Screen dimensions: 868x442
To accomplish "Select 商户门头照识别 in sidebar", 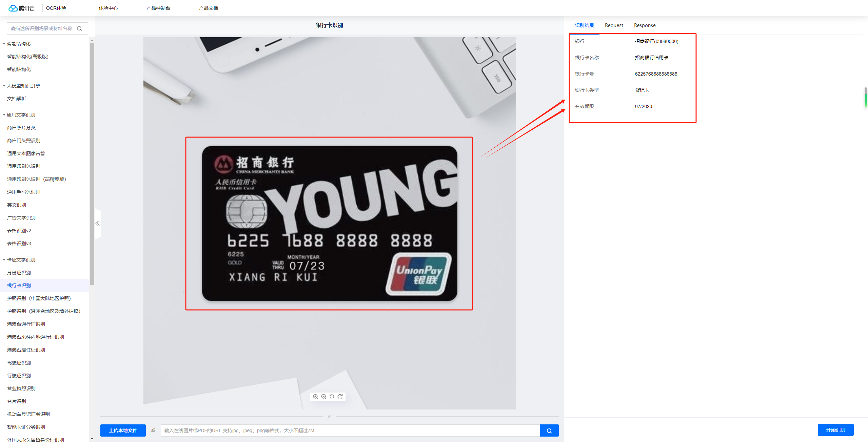I will [x=24, y=141].
